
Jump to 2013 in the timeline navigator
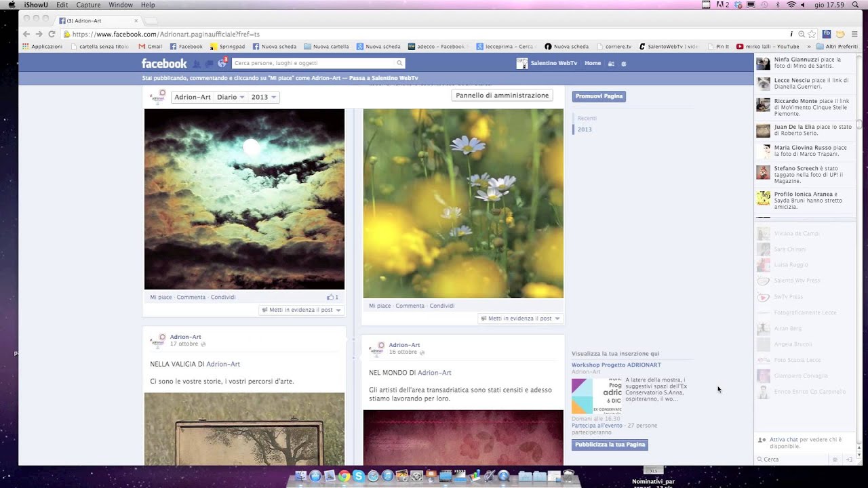pos(585,129)
